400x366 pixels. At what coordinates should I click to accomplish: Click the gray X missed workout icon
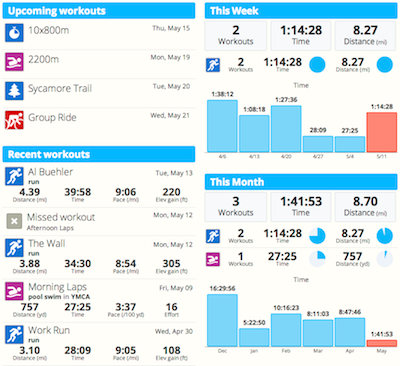pyautogui.click(x=14, y=221)
